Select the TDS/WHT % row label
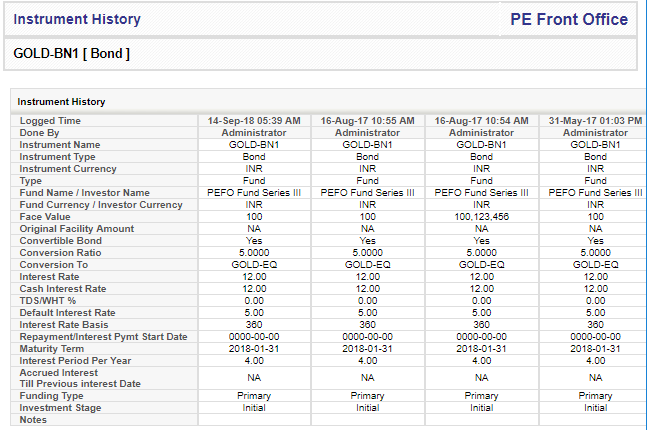The image size is (647, 430). point(47,301)
